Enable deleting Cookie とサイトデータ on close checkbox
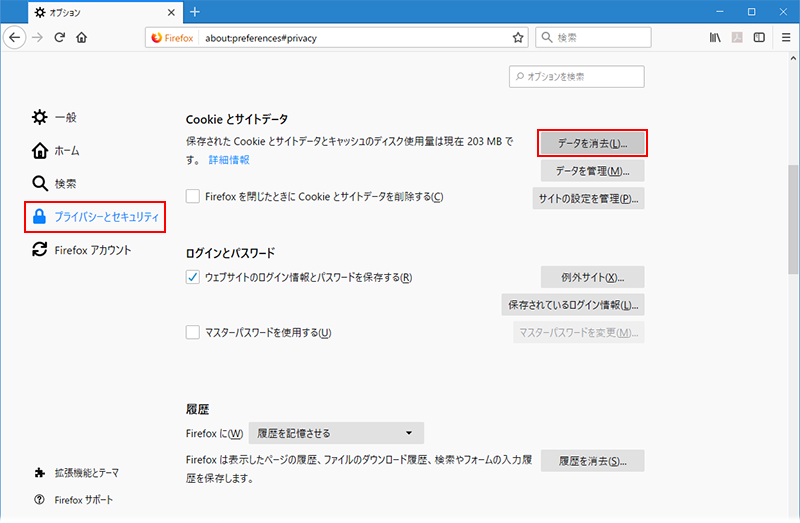 click(x=192, y=196)
